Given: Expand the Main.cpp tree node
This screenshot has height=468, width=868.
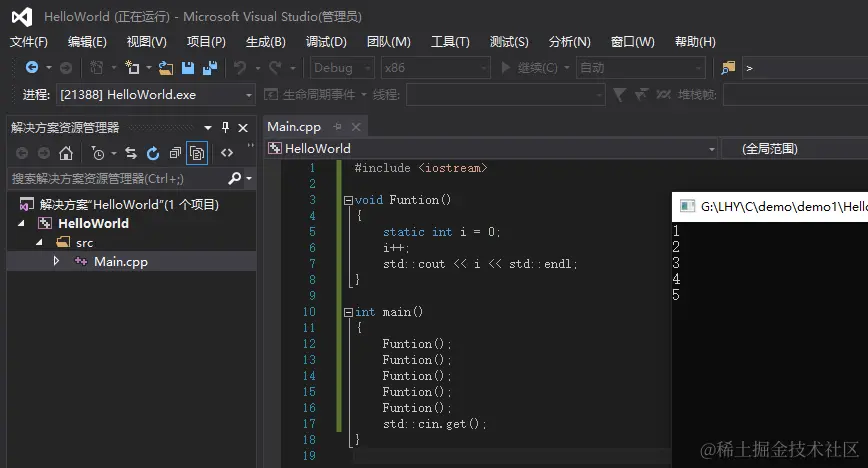Looking at the screenshot, I should pyautogui.click(x=56, y=261).
